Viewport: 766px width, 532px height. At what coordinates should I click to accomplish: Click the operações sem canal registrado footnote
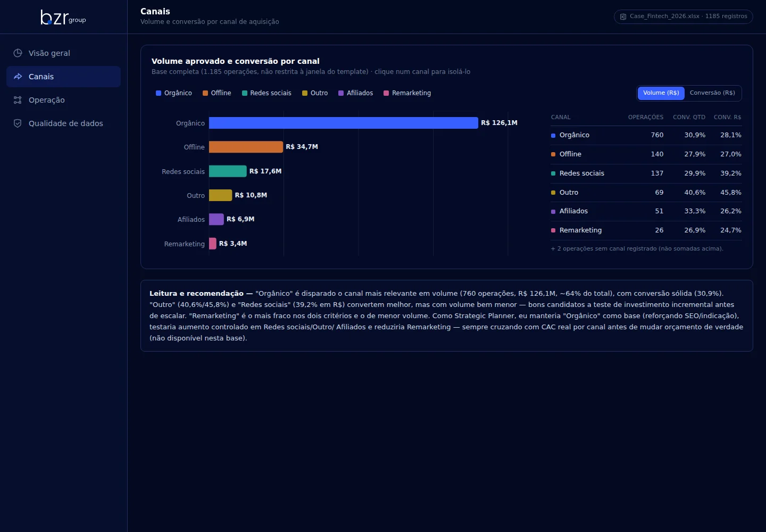[637, 249]
